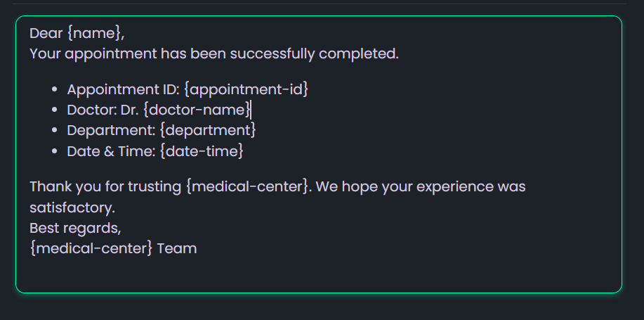Click the {doctor-name} placeholder
644x320 pixels.
[x=196, y=110]
